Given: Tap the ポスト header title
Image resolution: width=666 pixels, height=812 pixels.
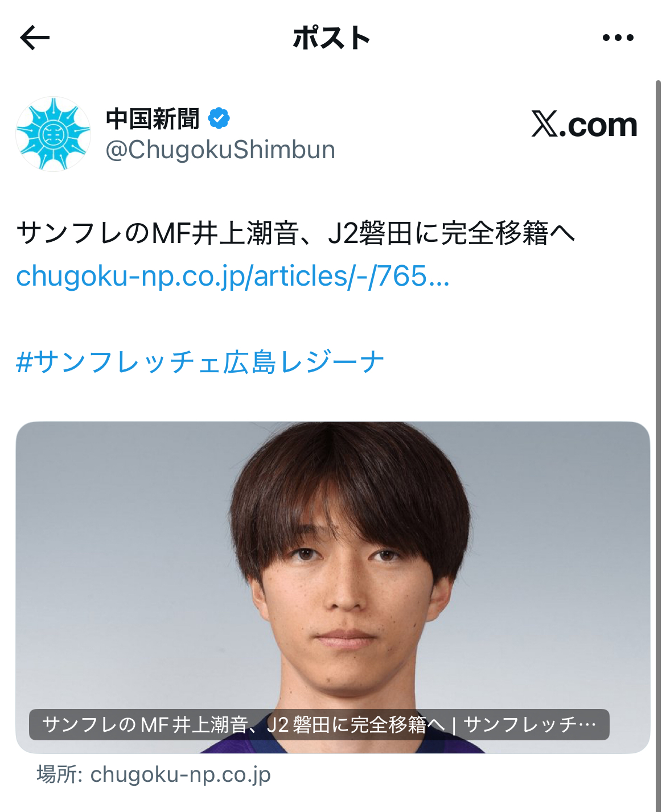Looking at the screenshot, I should 331,38.
